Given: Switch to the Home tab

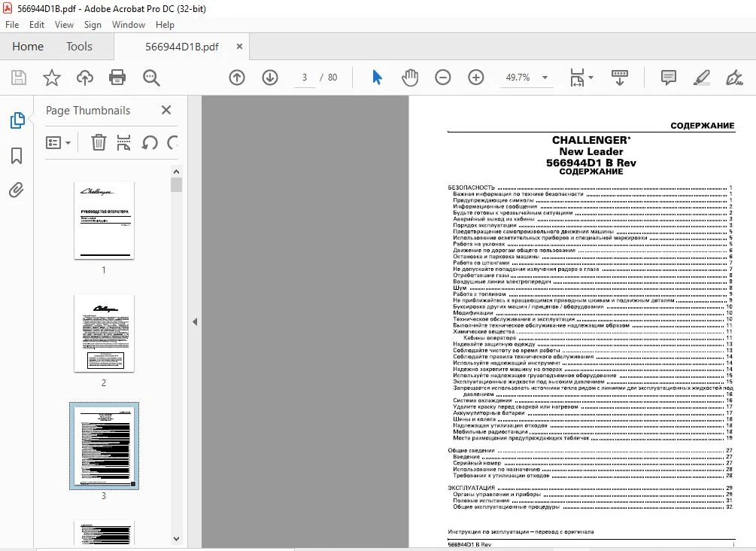Looking at the screenshot, I should (28, 47).
